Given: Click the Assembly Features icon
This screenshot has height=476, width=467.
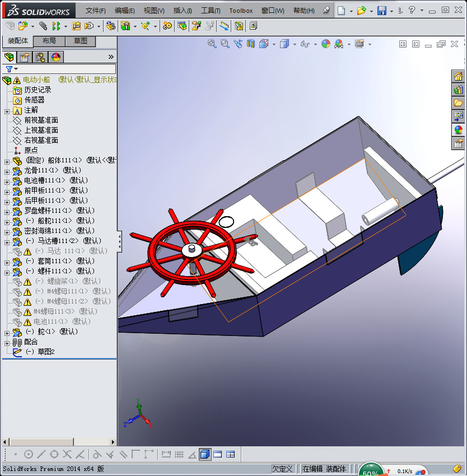Looking at the screenshot, I should [x=125, y=26].
